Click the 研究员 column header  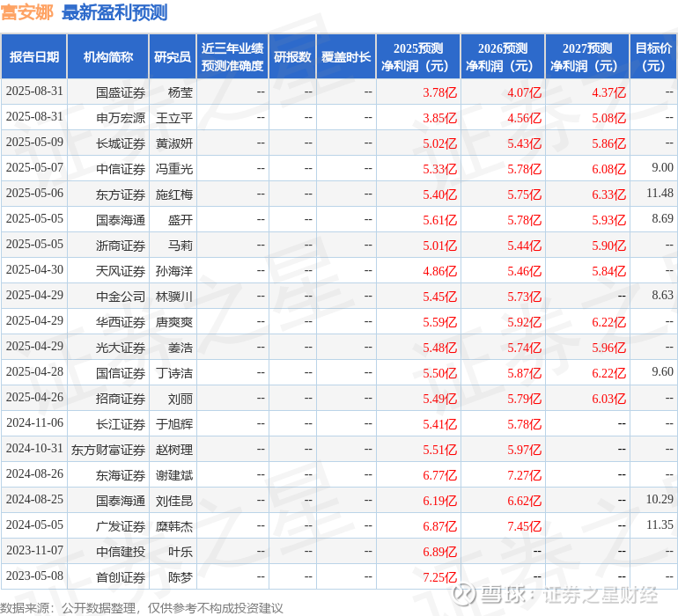point(173,56)
